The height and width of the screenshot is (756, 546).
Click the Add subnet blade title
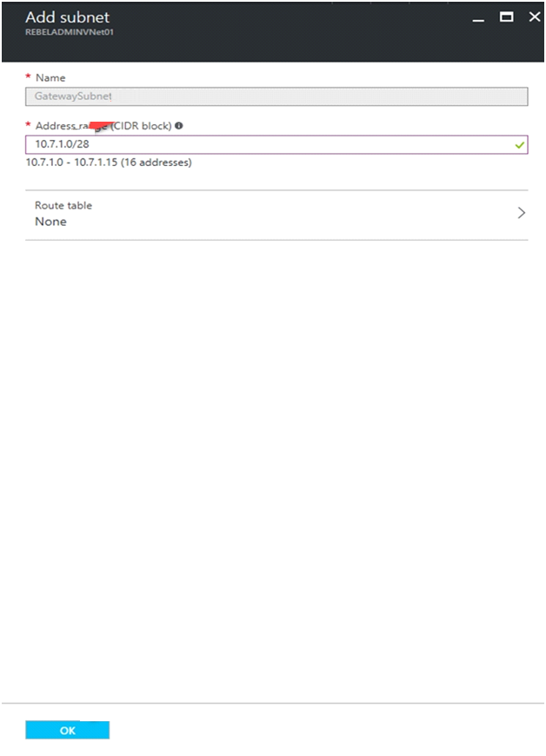pyautogui.click(x=68, y=17)
